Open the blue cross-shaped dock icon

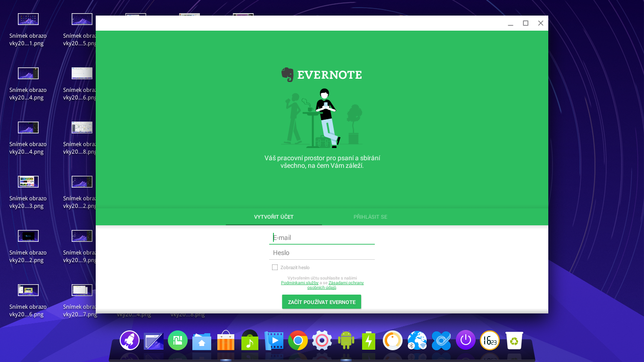[442, 340]
